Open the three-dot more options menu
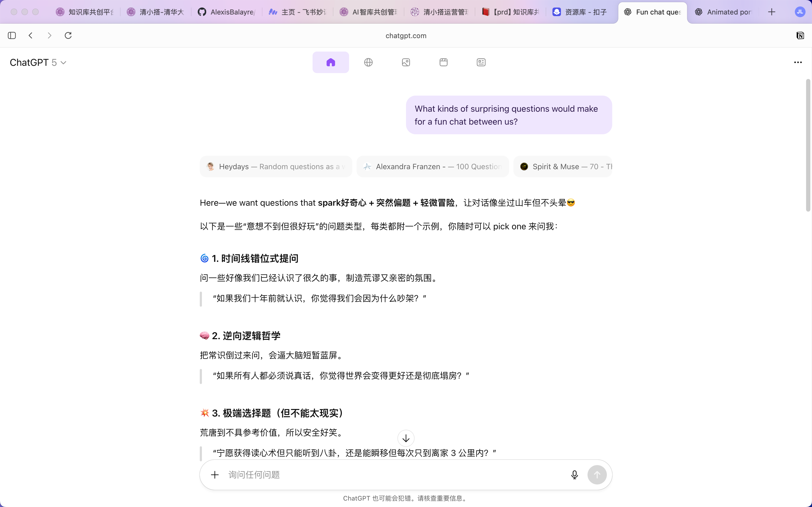The width and height of the screenshot is (812, 507). coord(798,62)
